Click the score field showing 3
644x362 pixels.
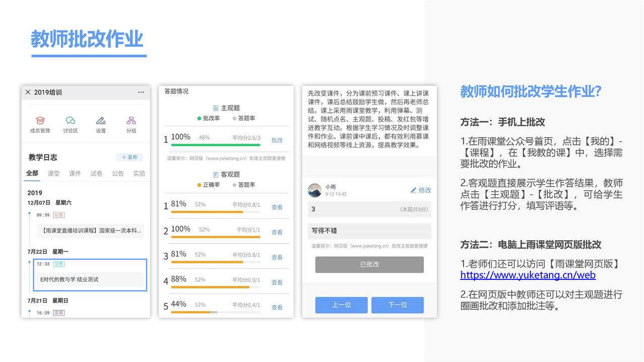coord(369,209)
